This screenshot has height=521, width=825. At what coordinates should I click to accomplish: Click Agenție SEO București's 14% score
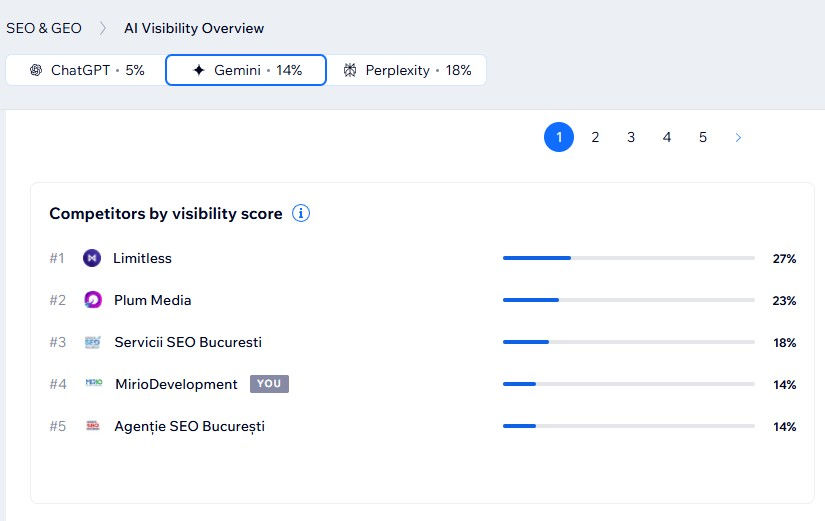tap(784, 427)
